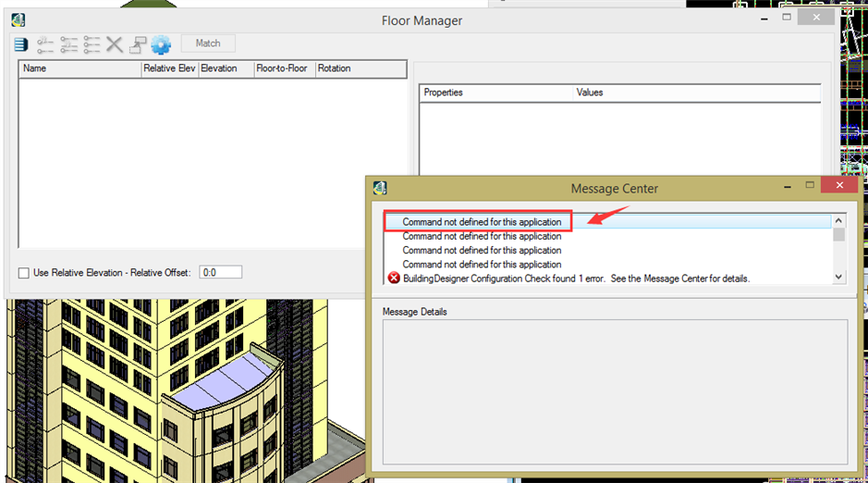Click the Match button
The image size is (868, 483).
208,43
